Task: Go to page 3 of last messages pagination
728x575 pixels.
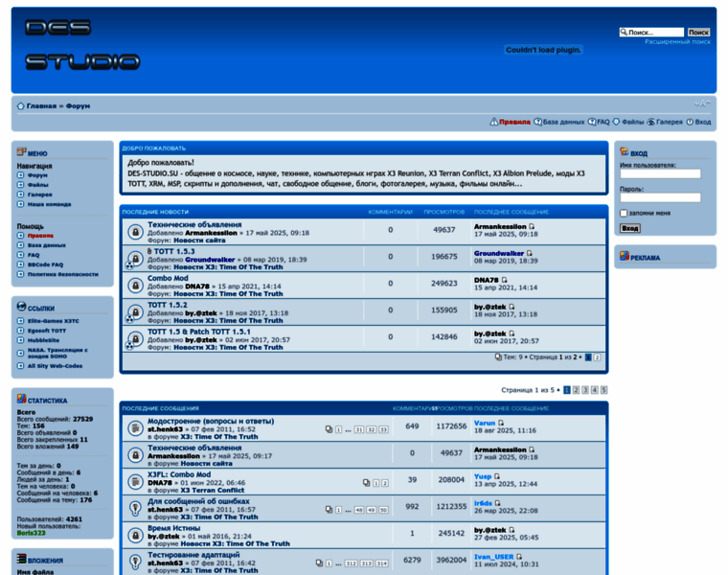Action: pyautogui.click(x=585, y=390)
